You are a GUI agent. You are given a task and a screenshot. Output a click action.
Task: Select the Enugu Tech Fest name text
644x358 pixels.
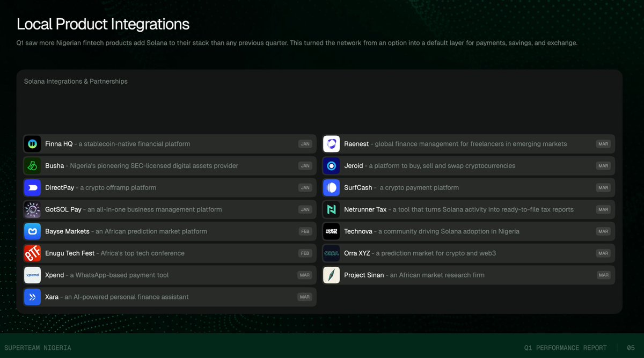[70, 253]
